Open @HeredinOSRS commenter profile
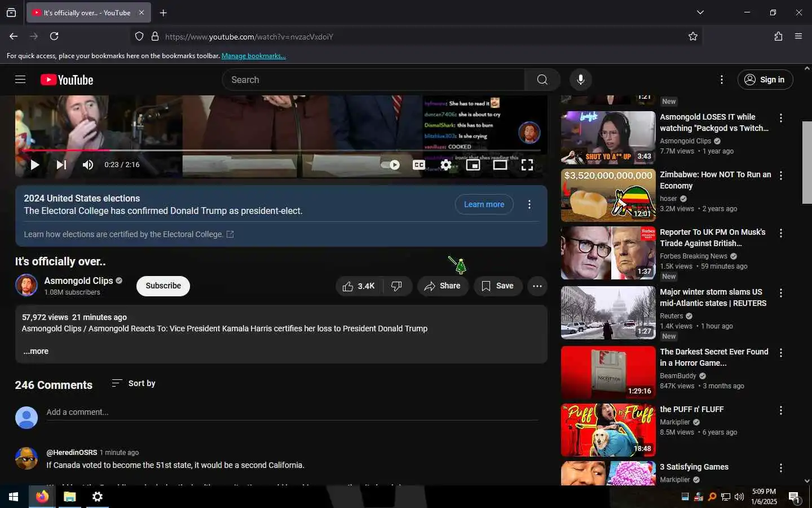This screenshot has width=812, height=508. point(72,453)
